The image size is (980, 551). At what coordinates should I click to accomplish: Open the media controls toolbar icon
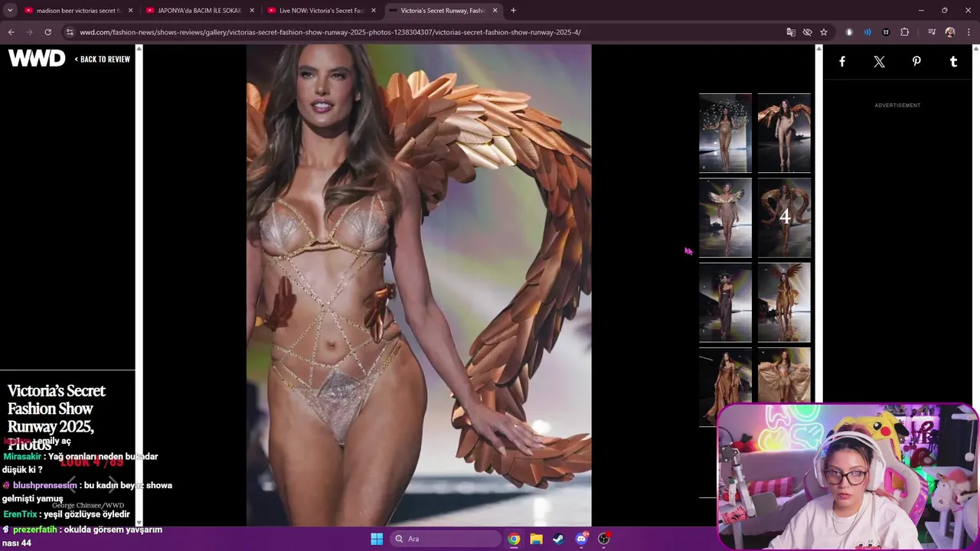932,32
